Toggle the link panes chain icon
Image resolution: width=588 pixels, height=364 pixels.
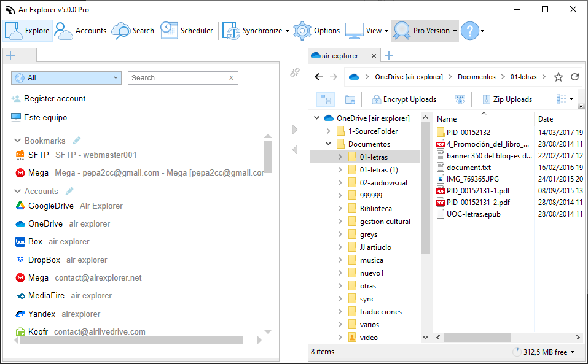(x=295, y=72)
